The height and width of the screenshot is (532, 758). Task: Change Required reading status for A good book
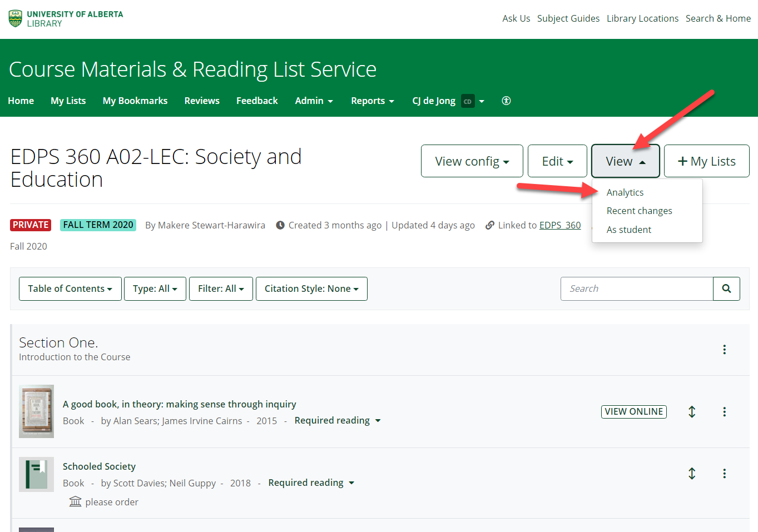point(338,420)
